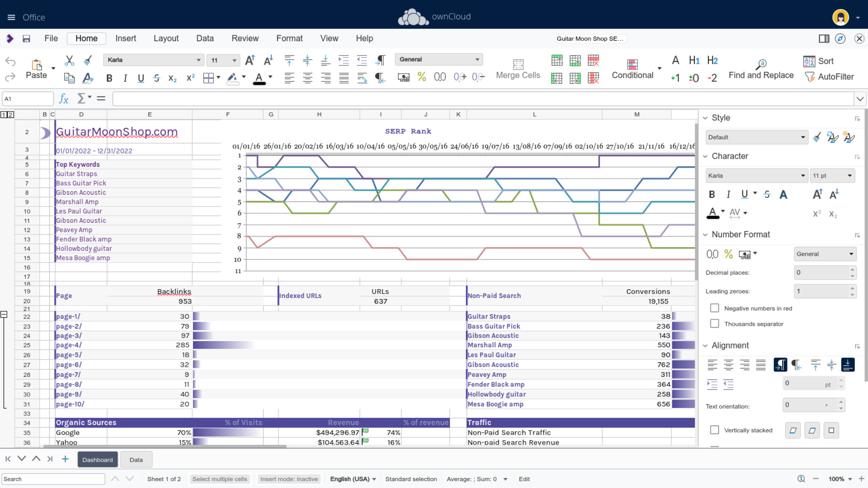Screen dimensions: 868x488
Task: Click the Strikethrough icon in toolbar
Action: [156, 78]
